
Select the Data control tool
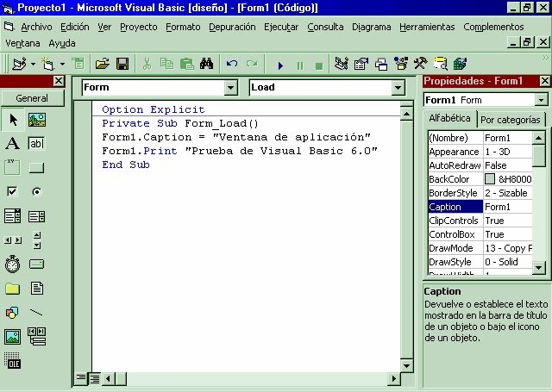(36, 337)
